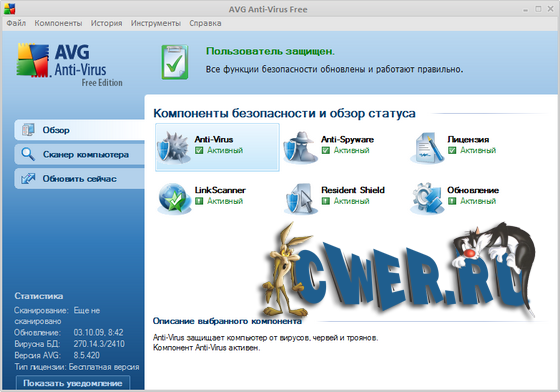Select the Обзор sidebar tab
This screenshot has width=560, height=392.
[x=79, y=130]
